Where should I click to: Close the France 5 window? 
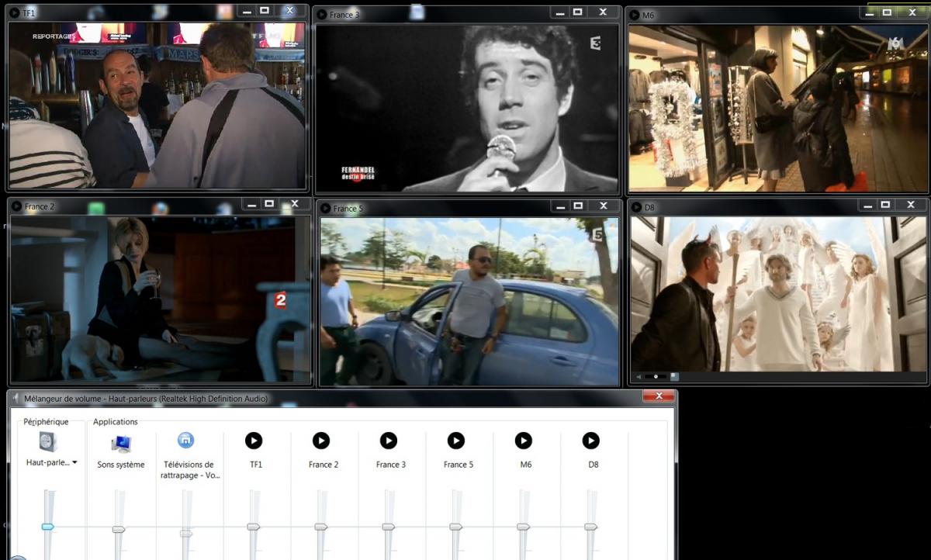tap(604, 206)
